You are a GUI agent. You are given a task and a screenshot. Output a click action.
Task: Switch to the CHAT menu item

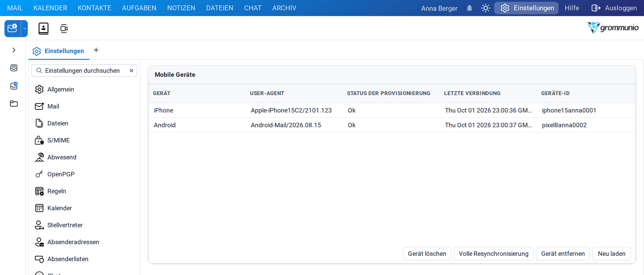click(253, 8)
